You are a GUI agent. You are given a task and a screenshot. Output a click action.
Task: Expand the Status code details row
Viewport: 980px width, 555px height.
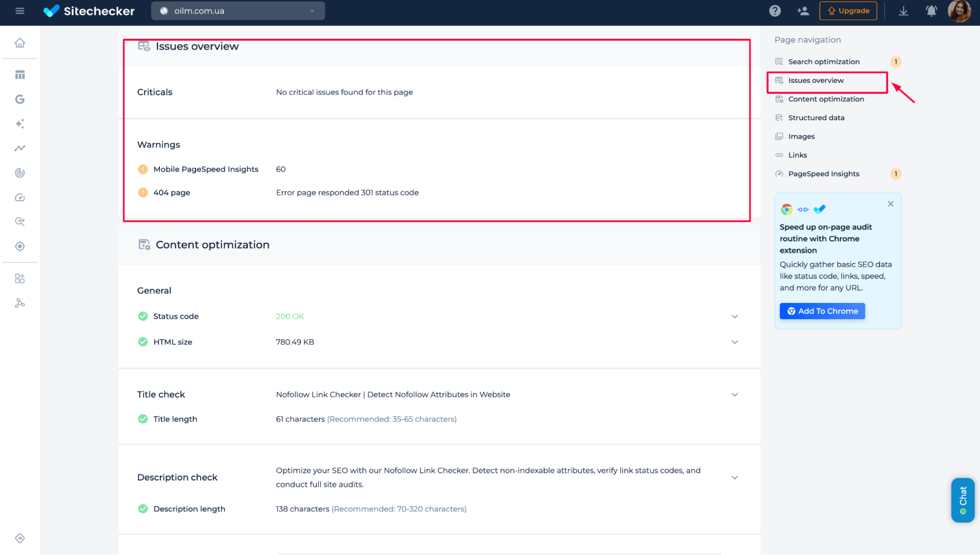tap(734, 316)
